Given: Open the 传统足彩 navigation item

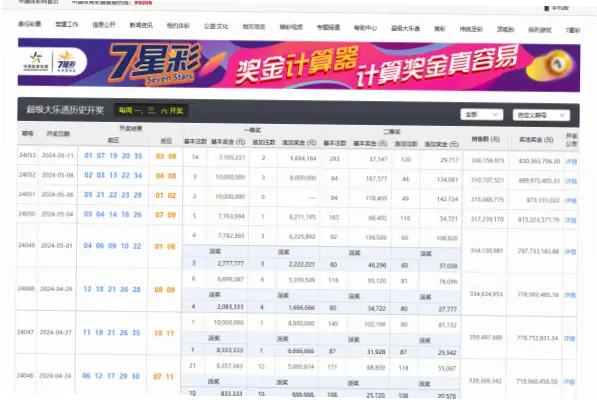Looking at the screenshot, I should point(471,29).
